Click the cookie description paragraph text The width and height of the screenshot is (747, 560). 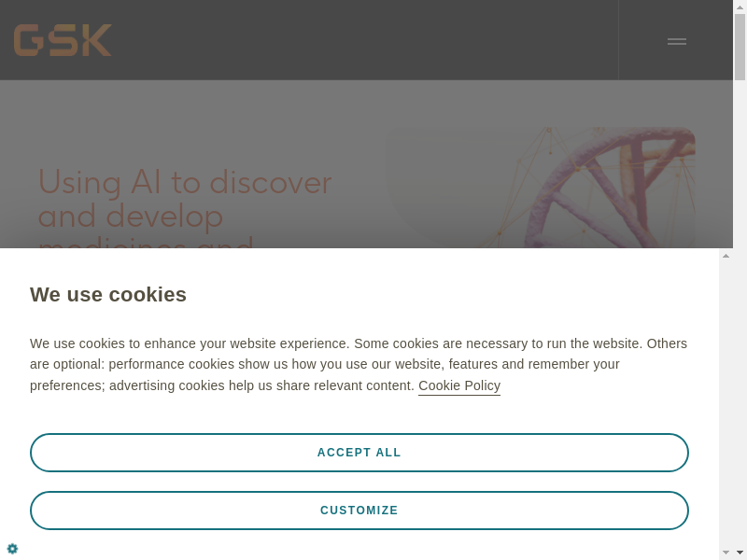tap(280, 364)
